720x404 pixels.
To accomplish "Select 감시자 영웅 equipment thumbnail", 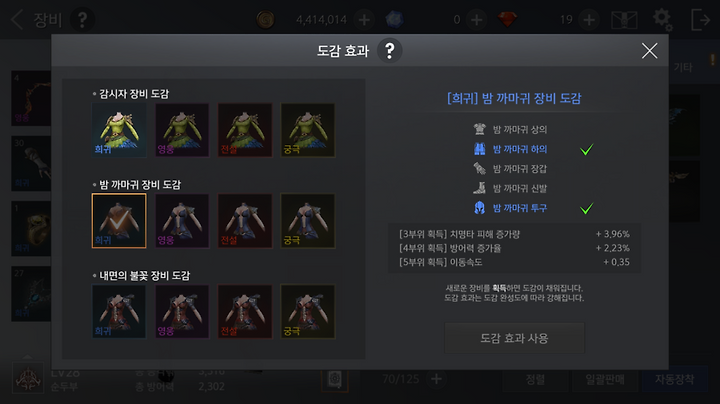I will pos(182,130).
